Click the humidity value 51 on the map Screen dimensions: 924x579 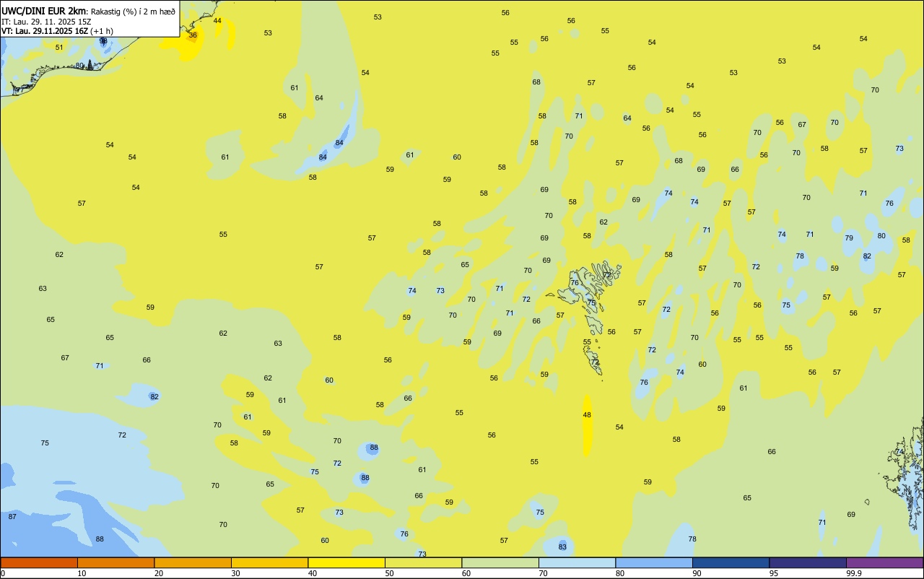(59, 48)
